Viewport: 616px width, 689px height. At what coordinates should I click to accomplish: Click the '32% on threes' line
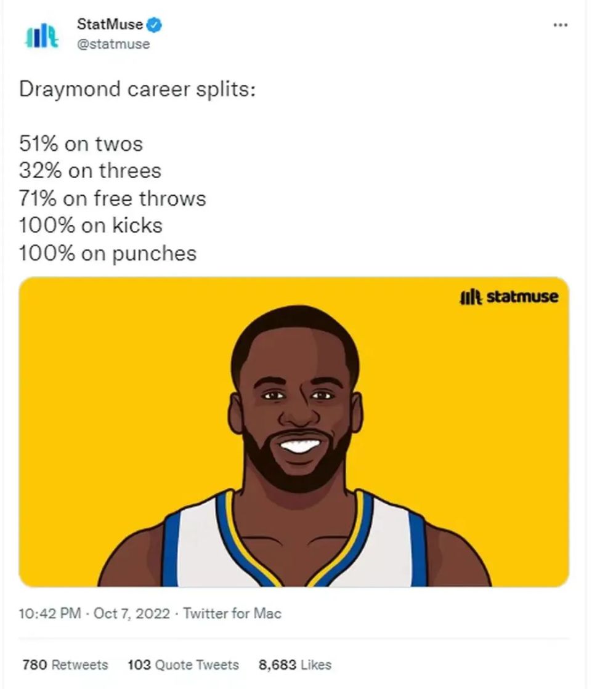90,171
